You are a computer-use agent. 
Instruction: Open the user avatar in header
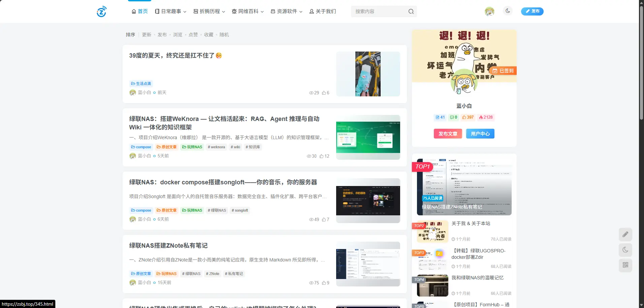[x=489, y=11]
